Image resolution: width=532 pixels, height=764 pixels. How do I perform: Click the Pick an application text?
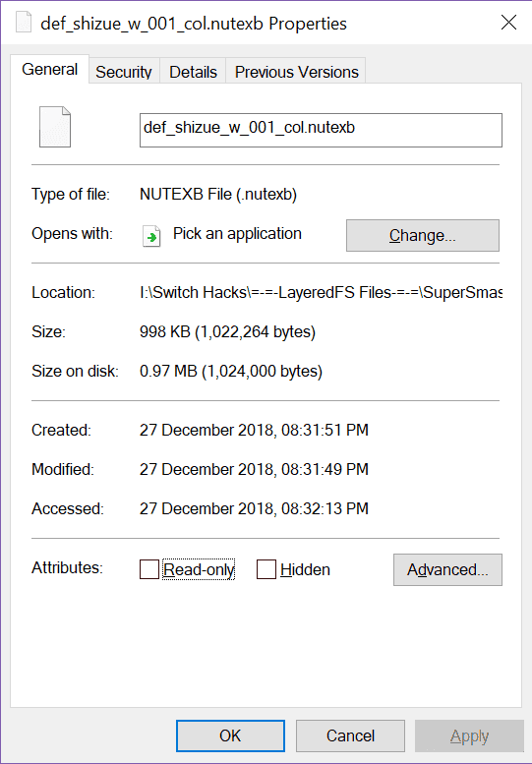(x=237, y=234)
